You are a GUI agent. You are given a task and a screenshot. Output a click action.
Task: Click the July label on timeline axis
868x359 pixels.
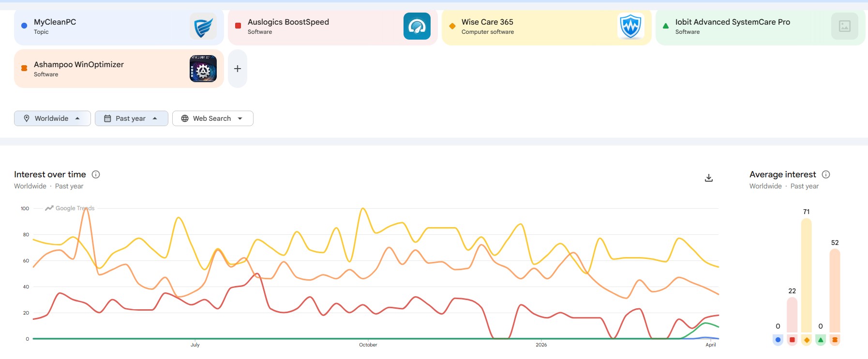[195, 345]
